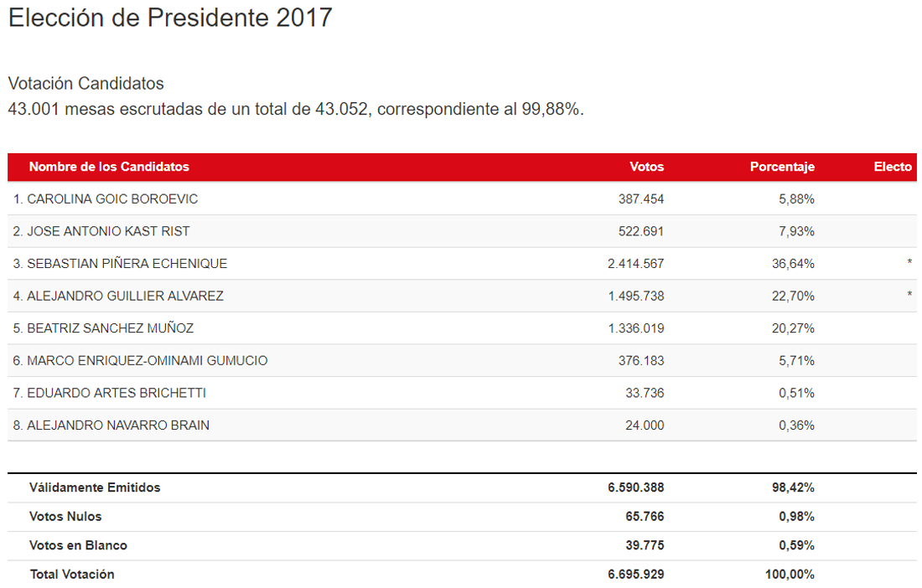Click the 'Elección de Presidente 2017' title

click(x=170, y=18)
